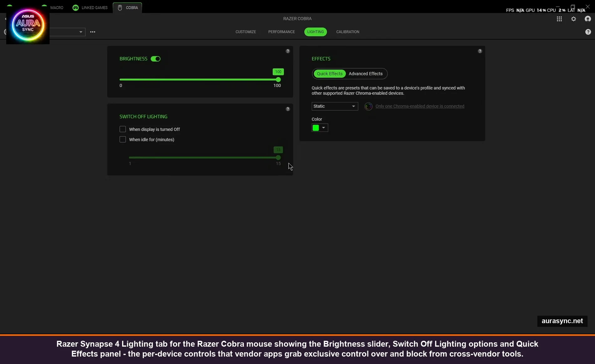Viewport: 595px width, 364px height.
Task: Open the Synapse apps grid
Action: 559,19
